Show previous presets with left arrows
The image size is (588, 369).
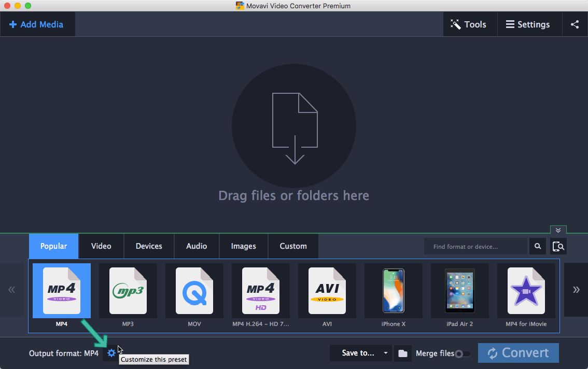[x=11, y=290]
